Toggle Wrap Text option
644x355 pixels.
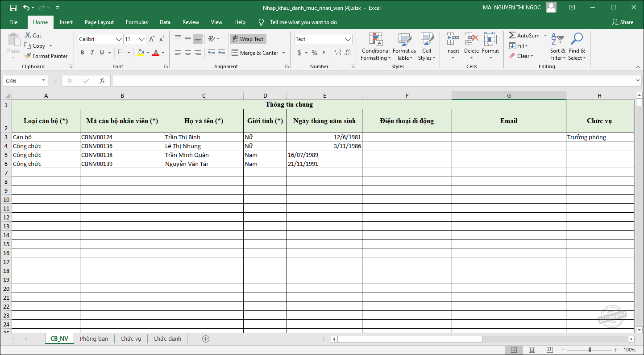tap(248, 39)
